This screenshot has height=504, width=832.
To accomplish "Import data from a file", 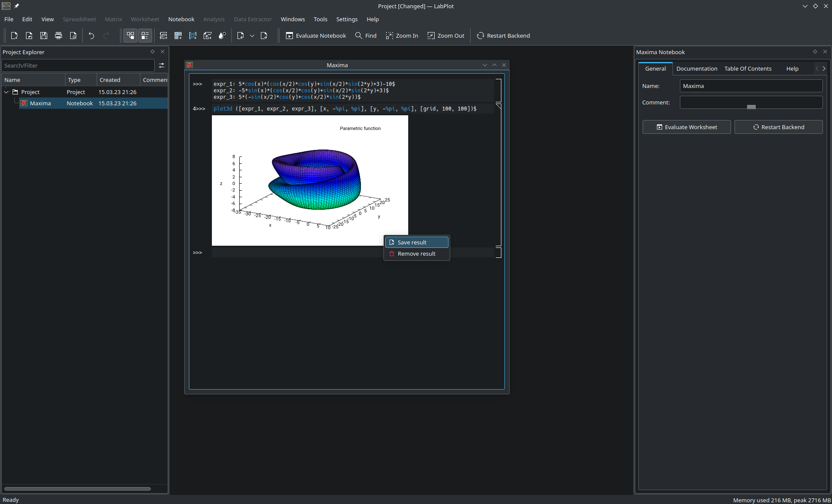I will click(x=240, y=36).
